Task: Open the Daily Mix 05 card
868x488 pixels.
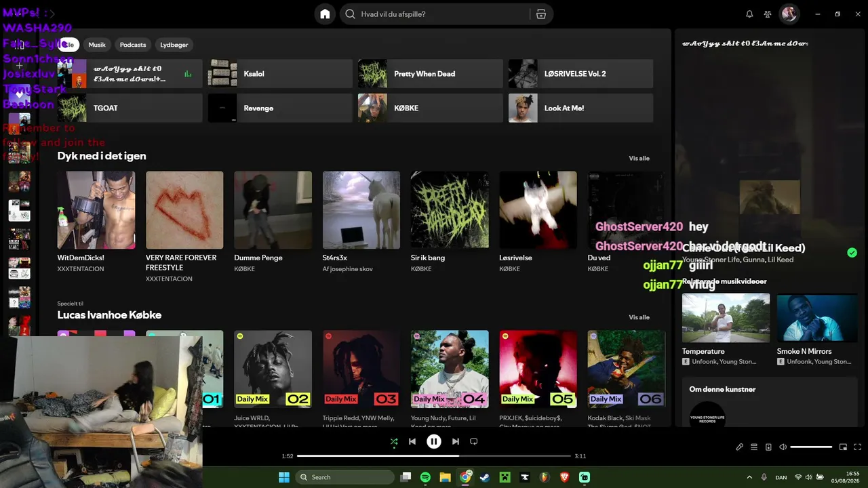Action: pyautogui.click(x=538, y=369)
